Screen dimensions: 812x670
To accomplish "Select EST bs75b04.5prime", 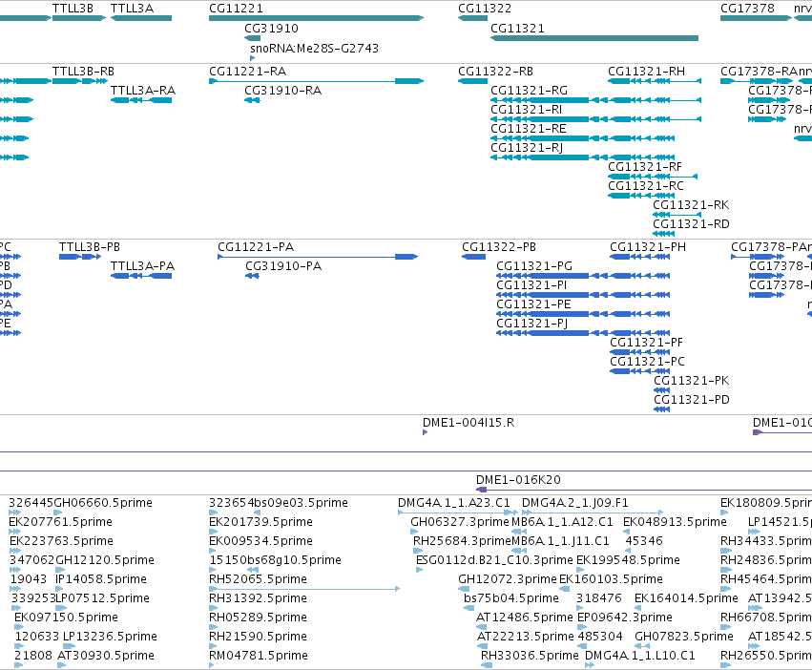I will click(x=511, y=598).
